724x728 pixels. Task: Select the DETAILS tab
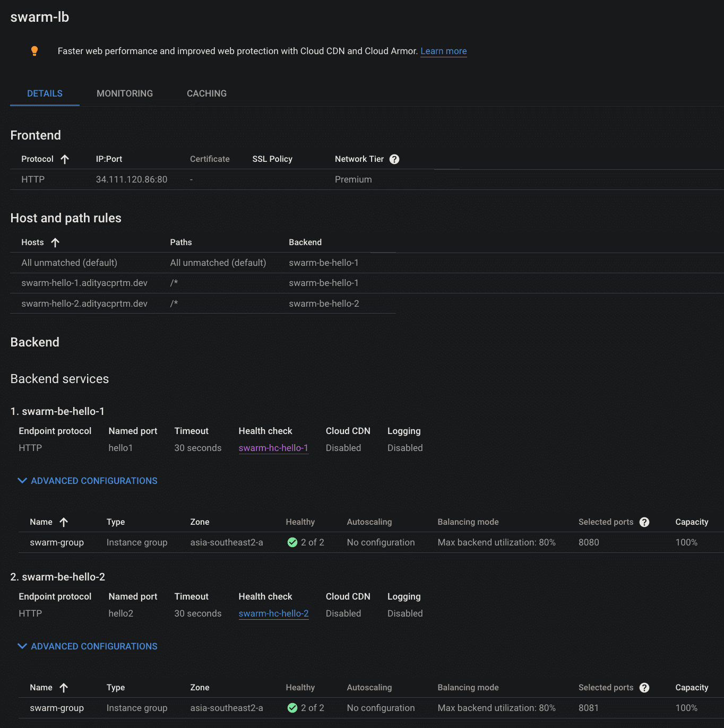tap(44, 93)
